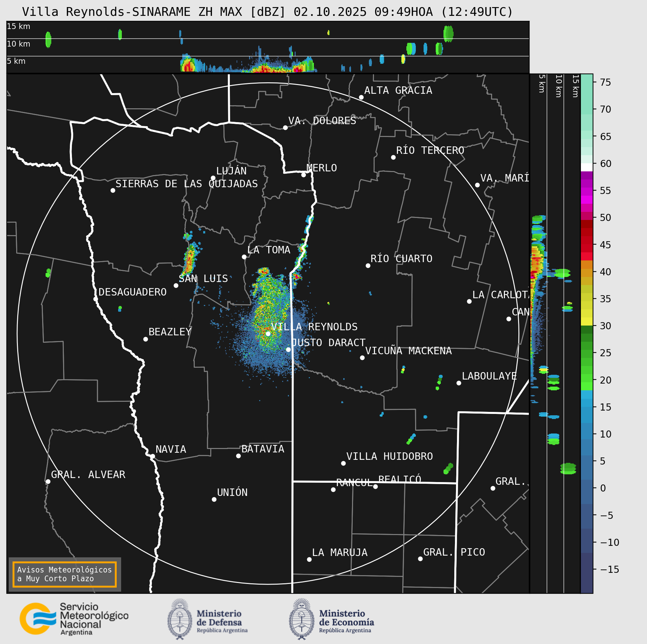The height and width of the screenshot is (644, 647).
Task: Click the Merlo city marker
Action: point(303,175)
